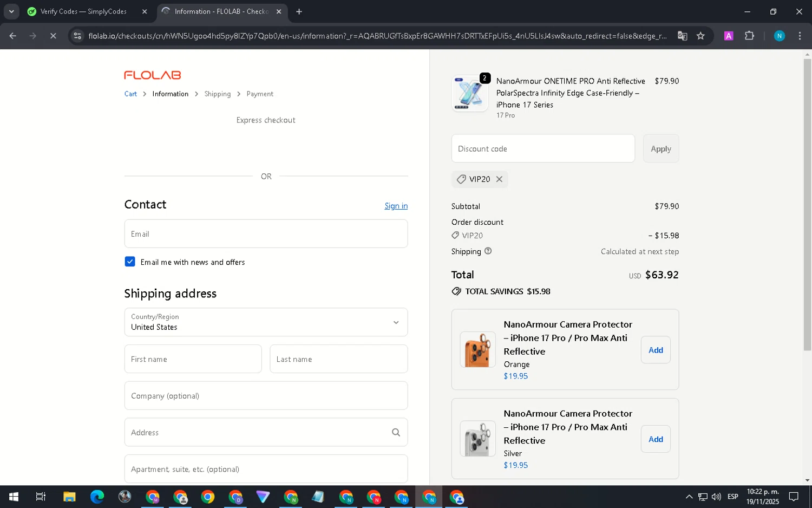Focus the Email input field

[x=266, y=233]
